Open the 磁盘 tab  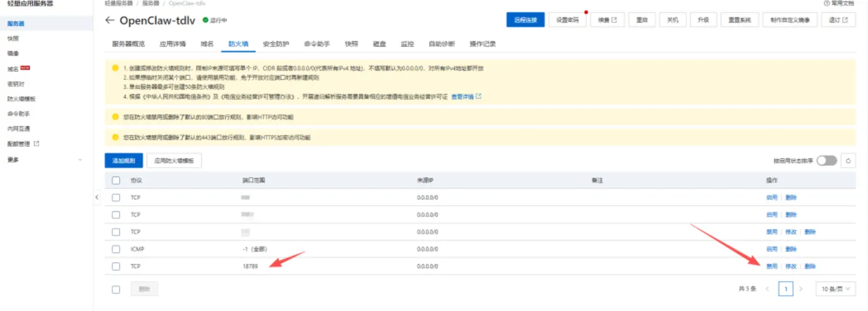tap(379, 44)
